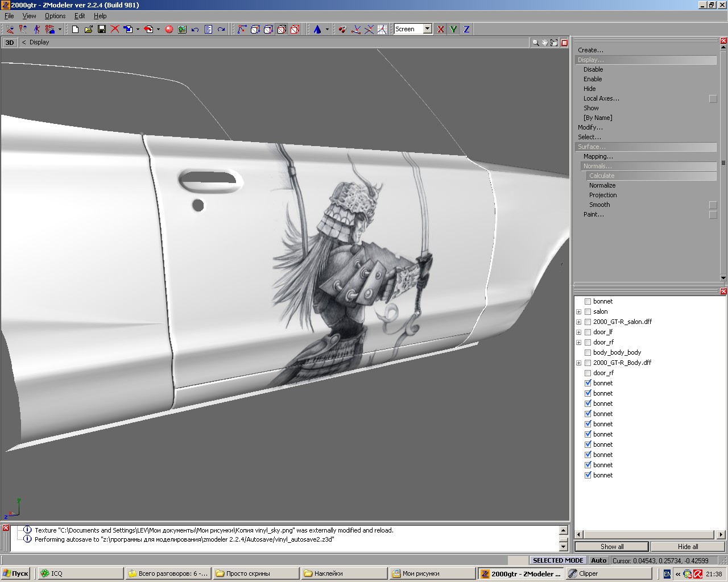The height and width of the screenshot is (582, 728).
Task: Open the Screen axes dropdown
Action: tap(427, 29)
